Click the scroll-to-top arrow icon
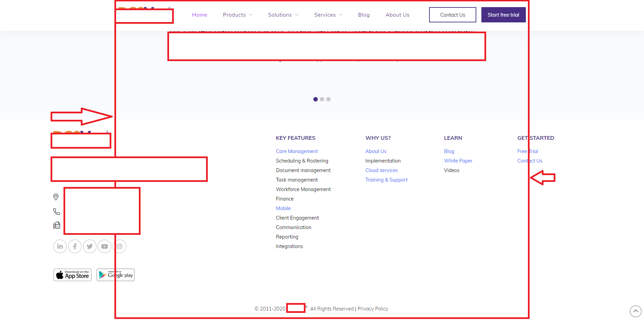 (x=636, y=311)
